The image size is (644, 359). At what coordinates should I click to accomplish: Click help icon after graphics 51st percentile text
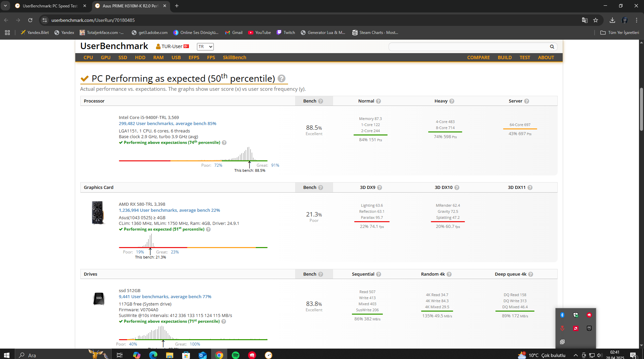click(x=208, y=230)
